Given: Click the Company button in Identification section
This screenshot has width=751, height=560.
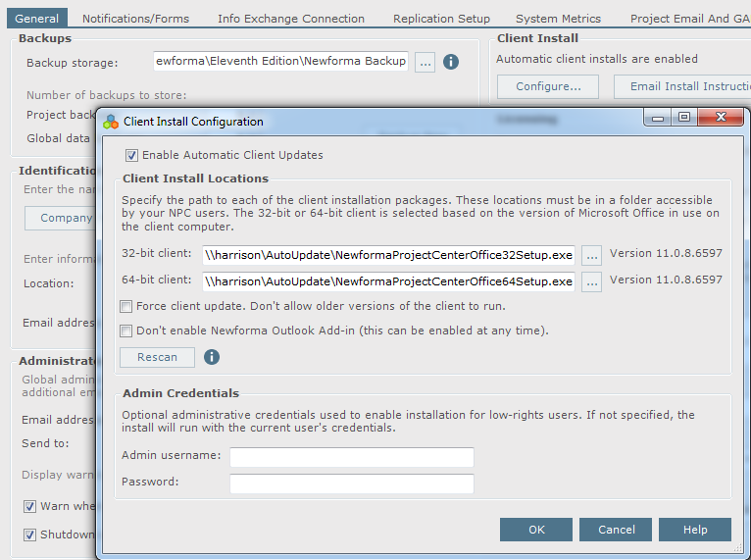Looking at the screenshot, I should (x=61, y=218).
